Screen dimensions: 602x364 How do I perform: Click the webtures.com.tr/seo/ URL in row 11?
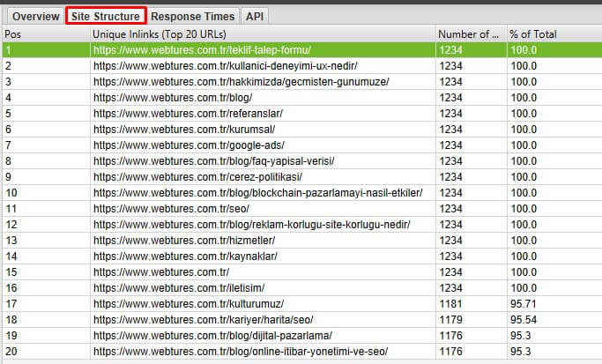pos(171,209)
